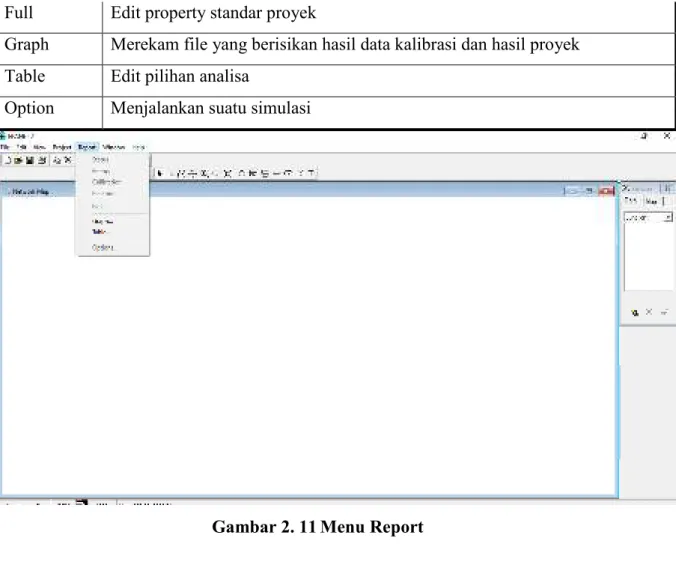Select Status in the Report menu
The width and height of the screenshot is (676, 562).
click(x=113, y=160)
